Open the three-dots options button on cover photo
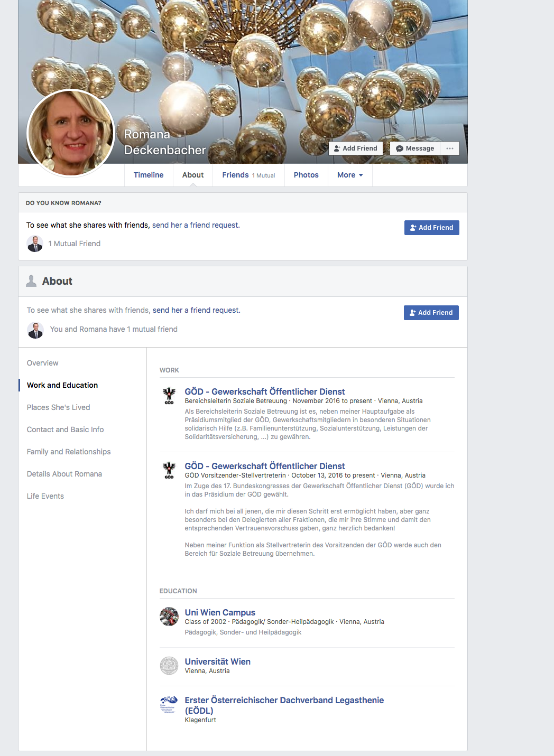 coord(450,148)
